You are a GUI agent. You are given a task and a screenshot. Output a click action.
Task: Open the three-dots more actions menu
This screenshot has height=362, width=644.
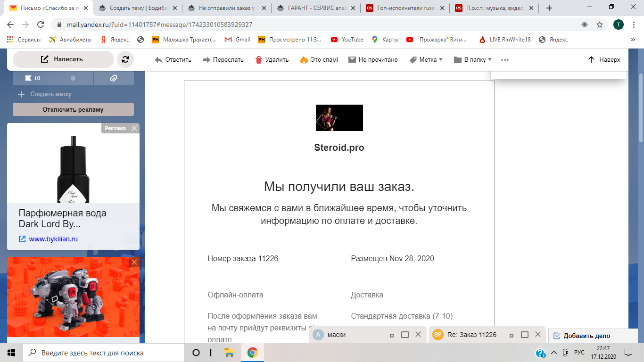[505, 60]
